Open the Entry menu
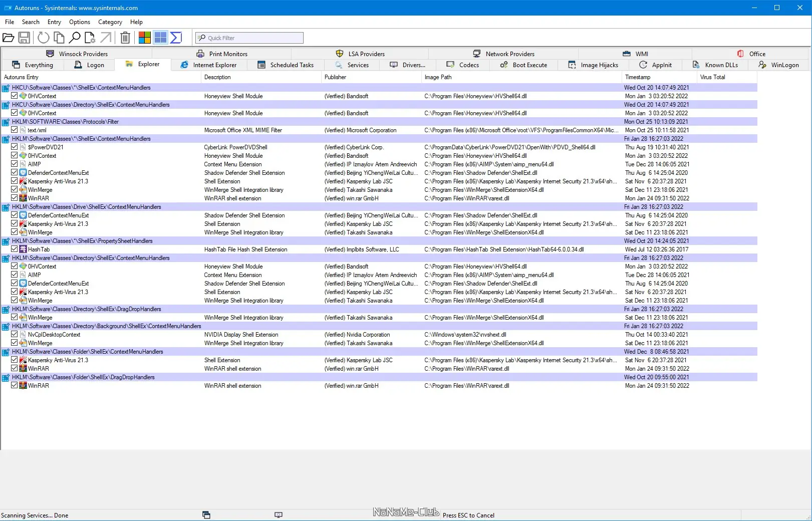The height and width of the screenshot is (521, 812). pos(54,22)
